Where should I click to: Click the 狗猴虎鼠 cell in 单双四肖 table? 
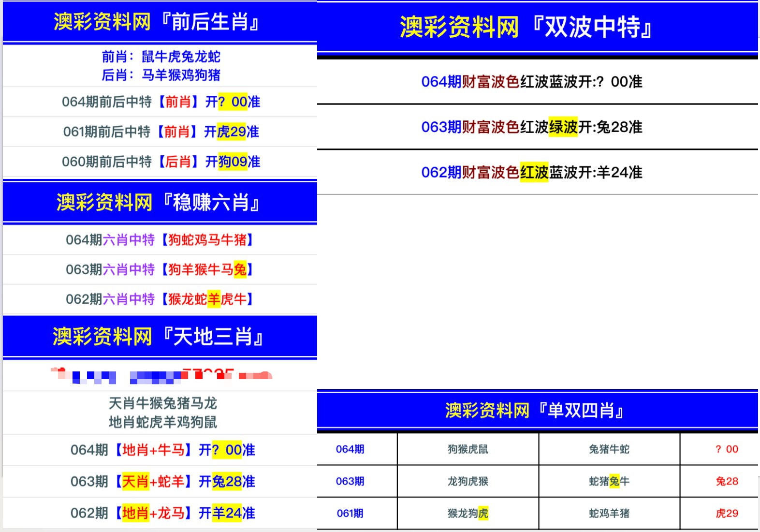[x=468, y=449]
